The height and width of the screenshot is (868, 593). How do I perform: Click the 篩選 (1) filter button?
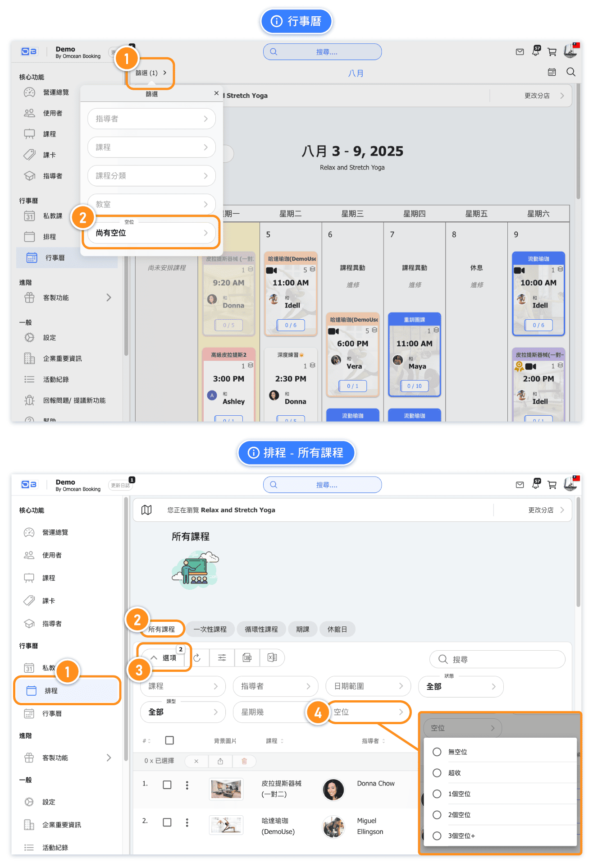tap(151, 73)
